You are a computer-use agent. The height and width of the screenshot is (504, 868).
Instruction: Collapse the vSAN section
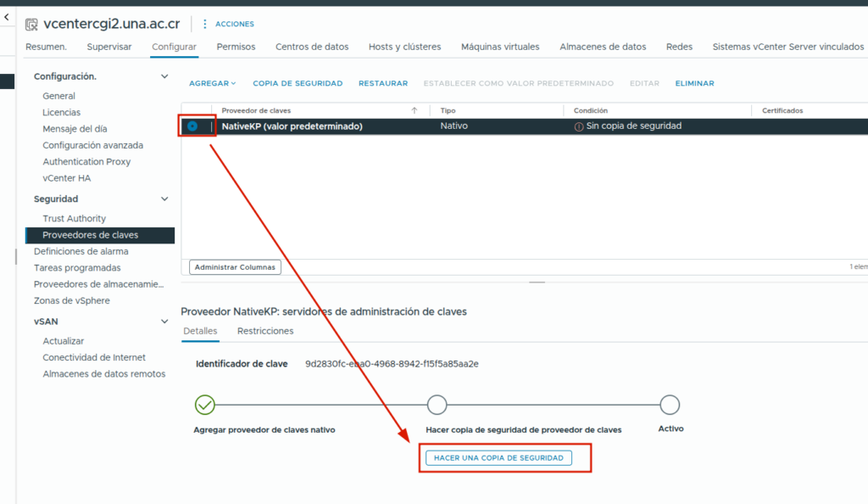[164, 322]
